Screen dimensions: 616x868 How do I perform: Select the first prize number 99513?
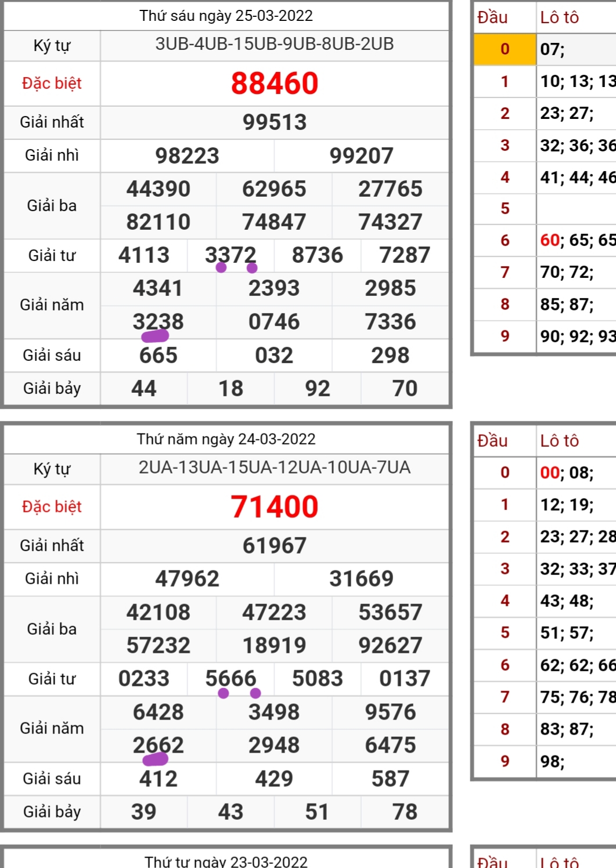(x=275, y=122)
